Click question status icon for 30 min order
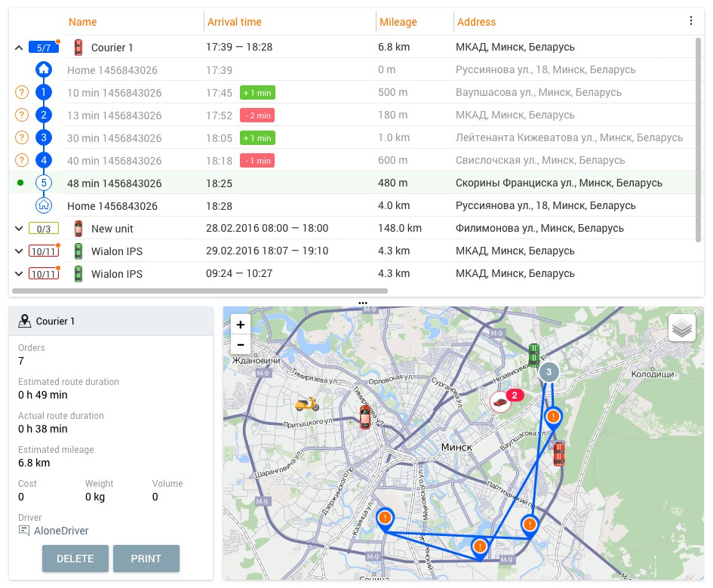The image size is (713, 588). [21, 137]
